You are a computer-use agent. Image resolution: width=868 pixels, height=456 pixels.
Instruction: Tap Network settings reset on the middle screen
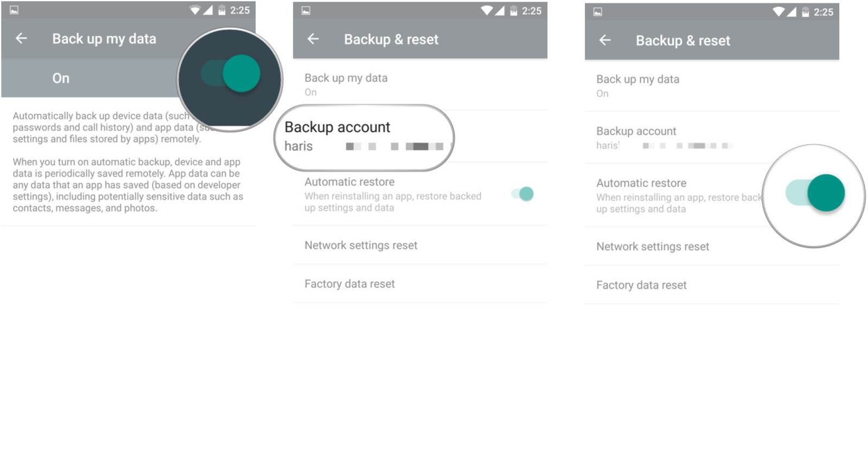click(361, 245)
